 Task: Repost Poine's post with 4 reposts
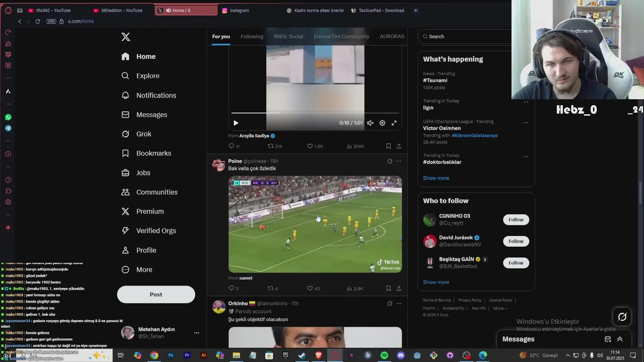point(273,288)
